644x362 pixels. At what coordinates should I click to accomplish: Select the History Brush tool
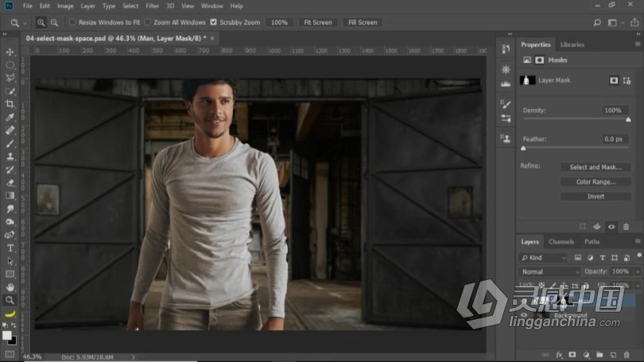click(10, 169)
